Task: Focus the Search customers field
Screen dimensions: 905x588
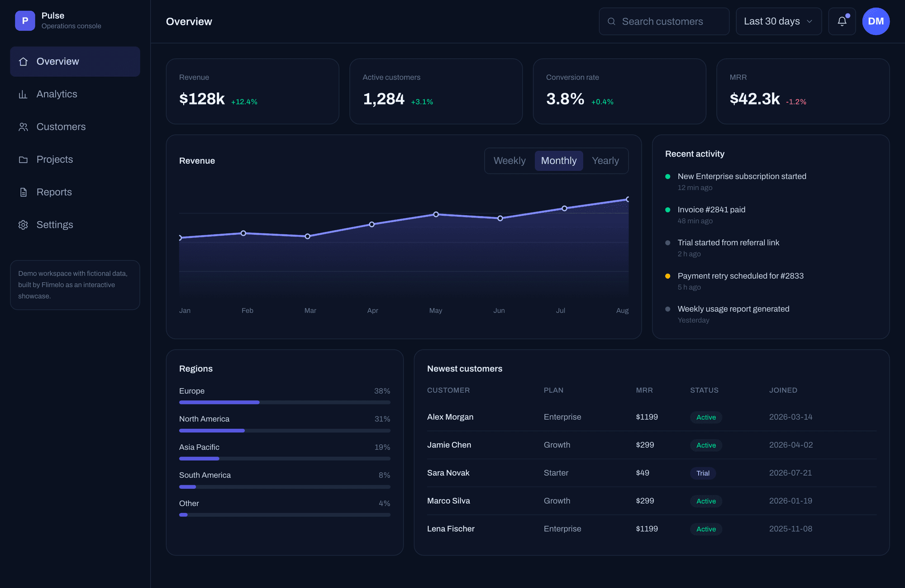Action: (664, 21)
